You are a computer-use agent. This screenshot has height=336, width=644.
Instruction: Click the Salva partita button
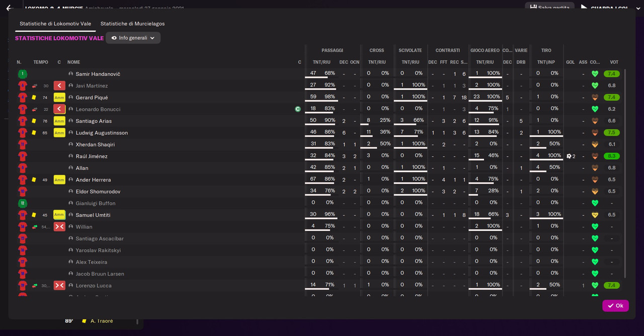tap(549, 7)
